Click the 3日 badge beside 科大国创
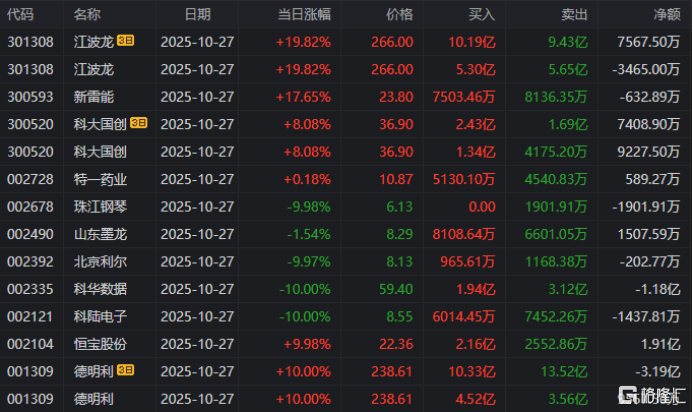Screen dimensions: 693x412 click(139, 123)
